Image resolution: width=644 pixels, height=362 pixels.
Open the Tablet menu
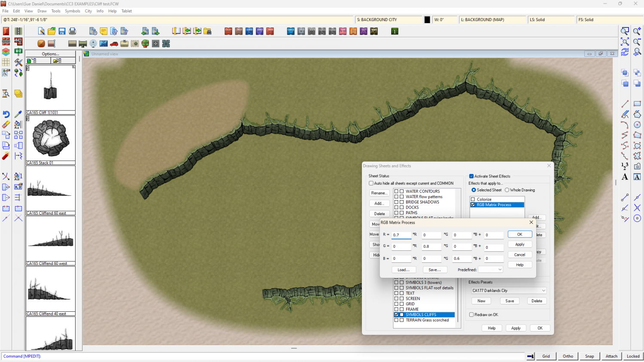[x=127, y=11]
